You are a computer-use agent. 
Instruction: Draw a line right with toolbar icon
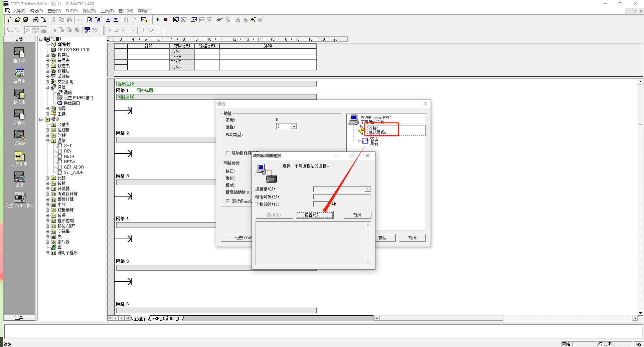pos(132,30)
